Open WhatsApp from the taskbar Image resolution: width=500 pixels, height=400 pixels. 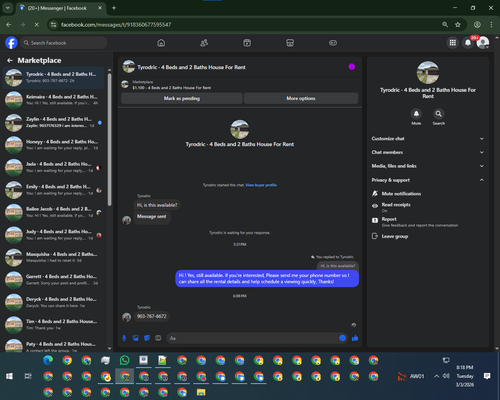[124, 360]
